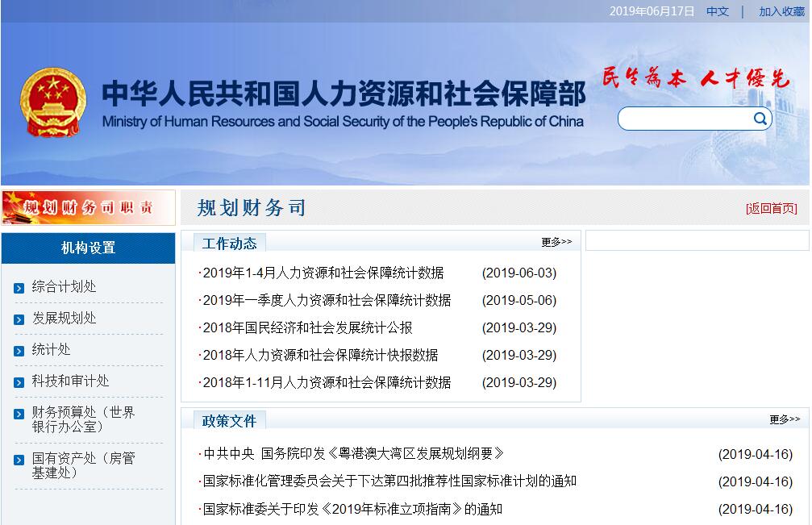Click arrow icon beside 财务预算处
812x525 pixels.
pos(19,414)
